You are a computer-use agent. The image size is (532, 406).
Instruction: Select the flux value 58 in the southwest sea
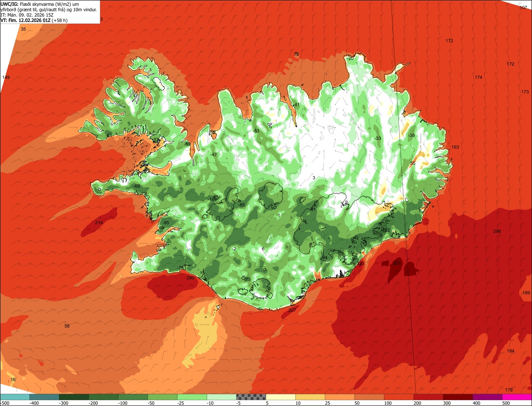point(67,326)
